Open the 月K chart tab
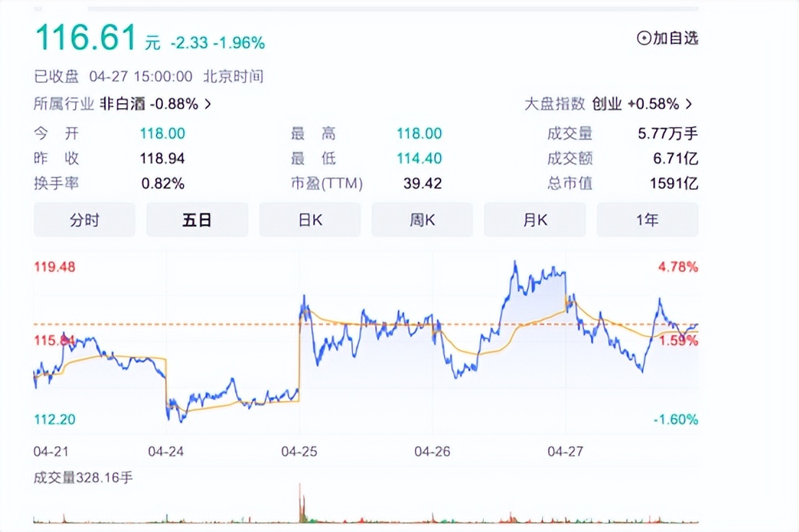The height and width of the screenshot is (532, 799). [x=535, y=220]
